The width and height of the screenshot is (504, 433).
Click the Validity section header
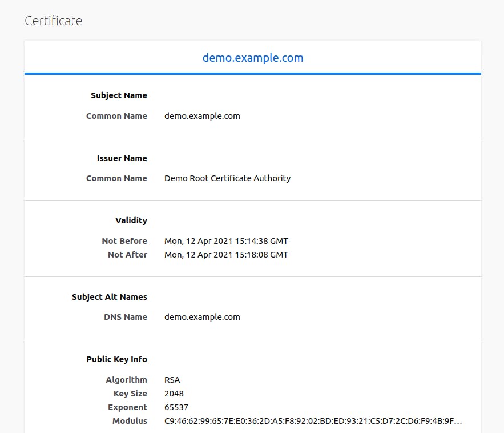(131, 220)
